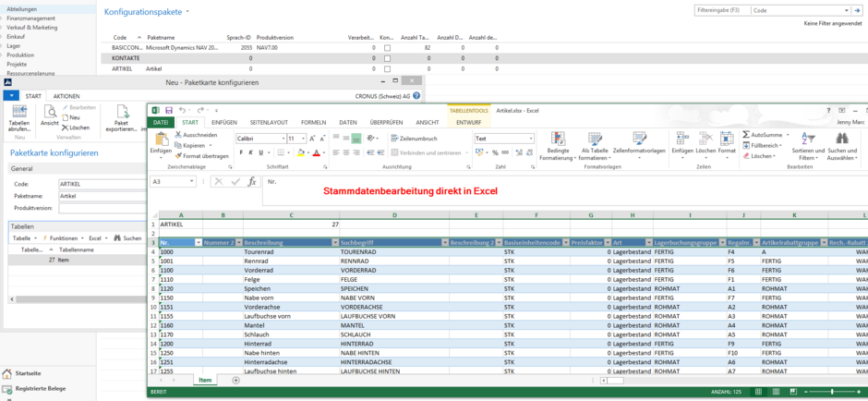Open Zellenformatvorlagen cell styles
The image size is (868, 401).
639,146
